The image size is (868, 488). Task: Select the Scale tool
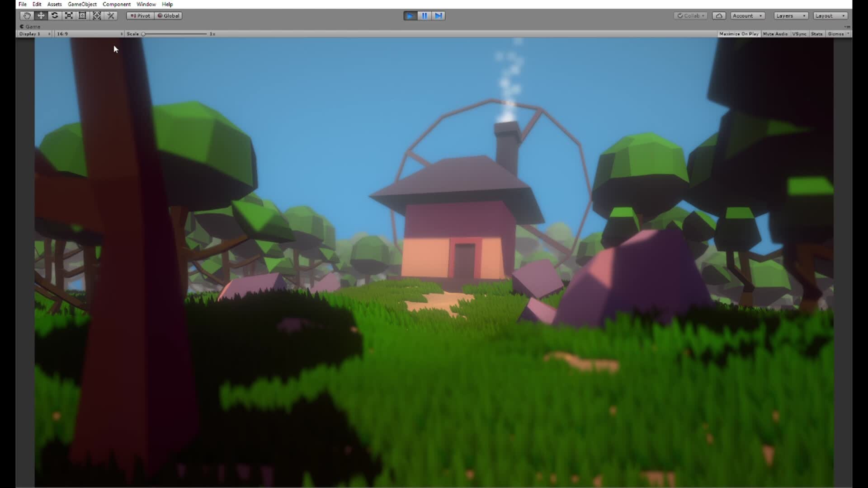click(x=69, y=15)
